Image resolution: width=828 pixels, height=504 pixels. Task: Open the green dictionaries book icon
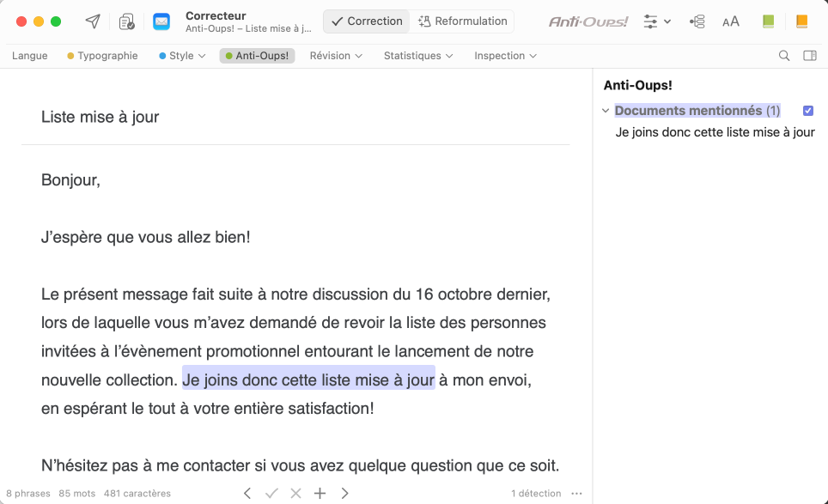click(768, 21)
